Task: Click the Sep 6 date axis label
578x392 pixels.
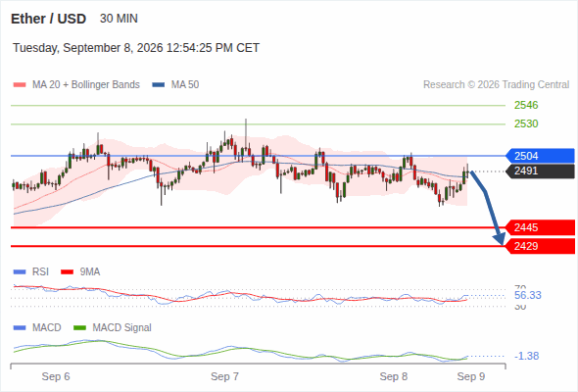Action: (x=56, y=376)
